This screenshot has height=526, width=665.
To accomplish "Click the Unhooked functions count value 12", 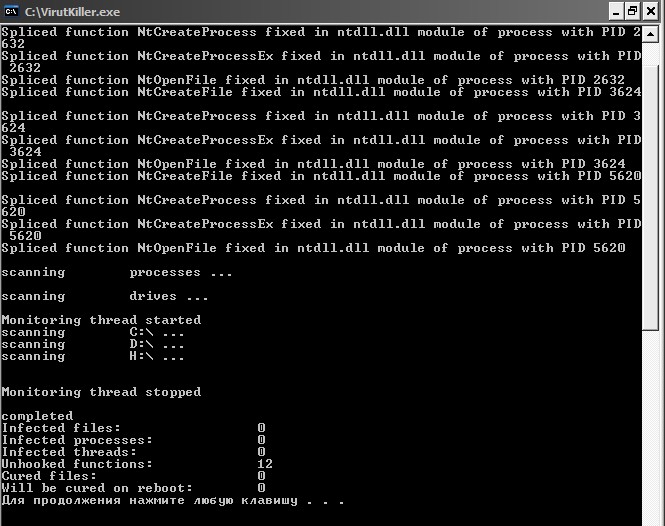I will tap(265, 464).
